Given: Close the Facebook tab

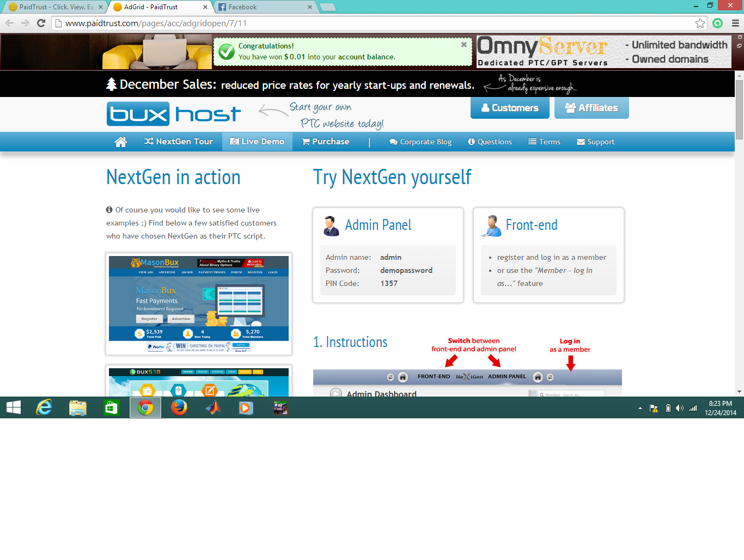Looking at the screenshot, I should coord(310,7).
